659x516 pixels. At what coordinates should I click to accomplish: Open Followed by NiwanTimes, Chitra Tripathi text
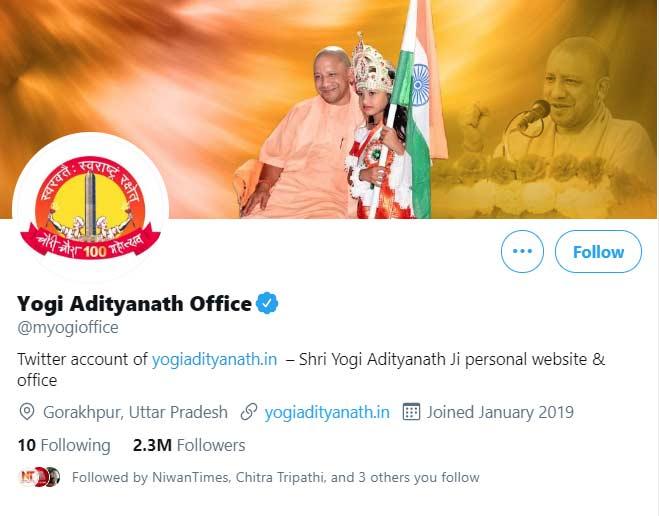click(x=275, y=477)
